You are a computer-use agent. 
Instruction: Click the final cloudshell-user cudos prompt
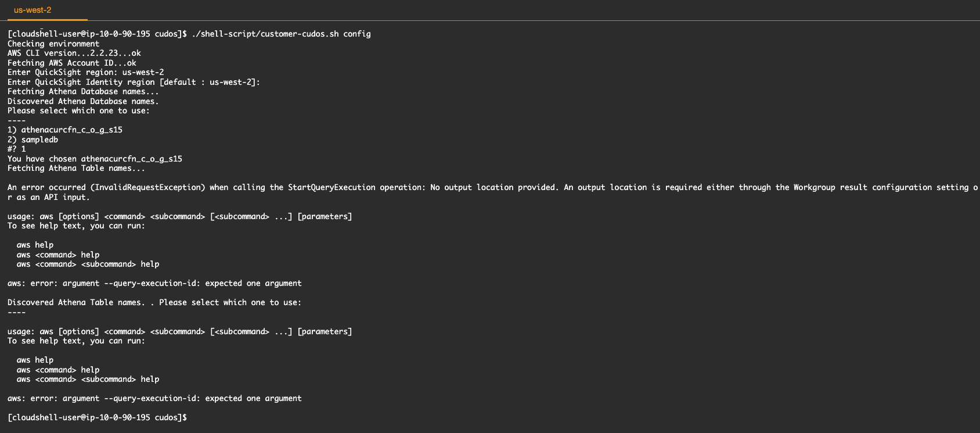[x=97, y=417]
